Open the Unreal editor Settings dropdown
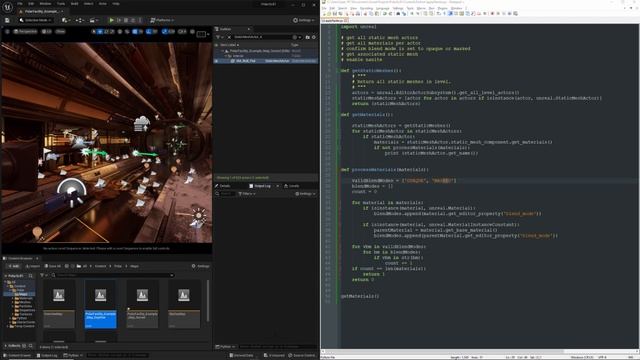Viewport: 640px width, 360px height. [304, 20]
